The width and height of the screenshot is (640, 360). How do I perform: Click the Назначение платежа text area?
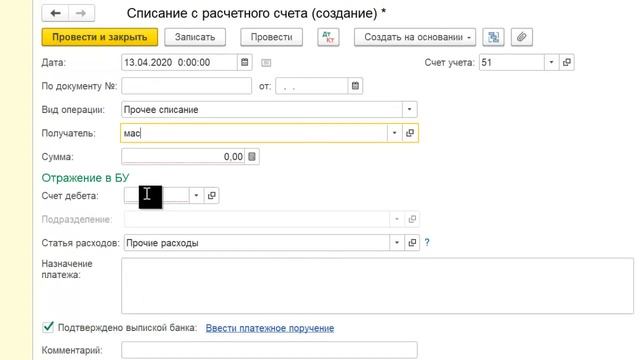[378, 286]
